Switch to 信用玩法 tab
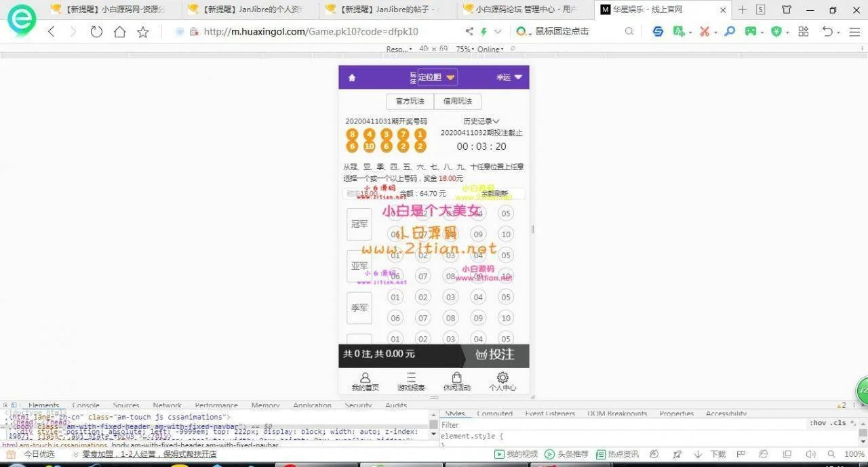 [458, 101]
